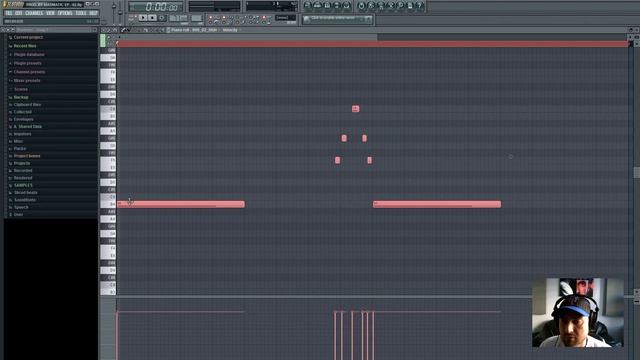
Task: Show the step sequencer shortcut icon
Action: click(x=318, y=5)
